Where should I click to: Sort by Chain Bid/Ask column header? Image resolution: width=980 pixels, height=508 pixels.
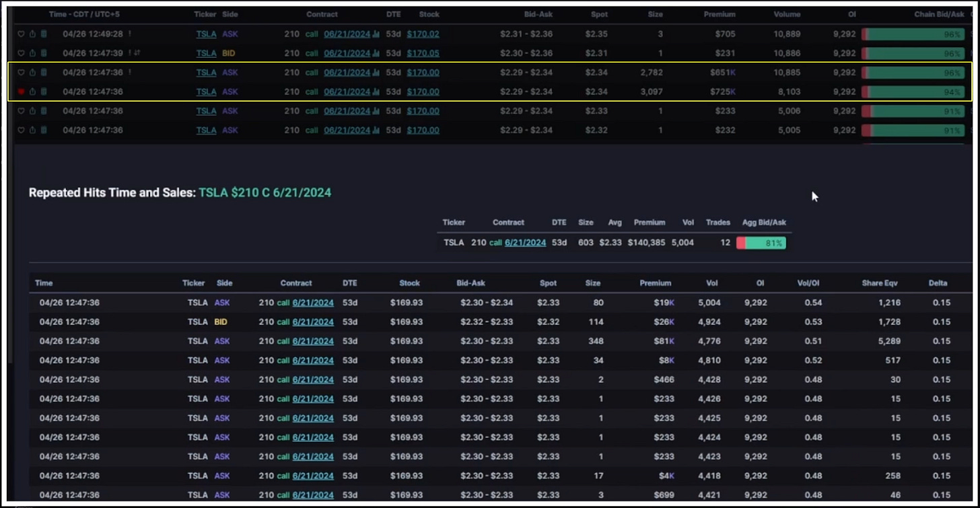[939, 14]
